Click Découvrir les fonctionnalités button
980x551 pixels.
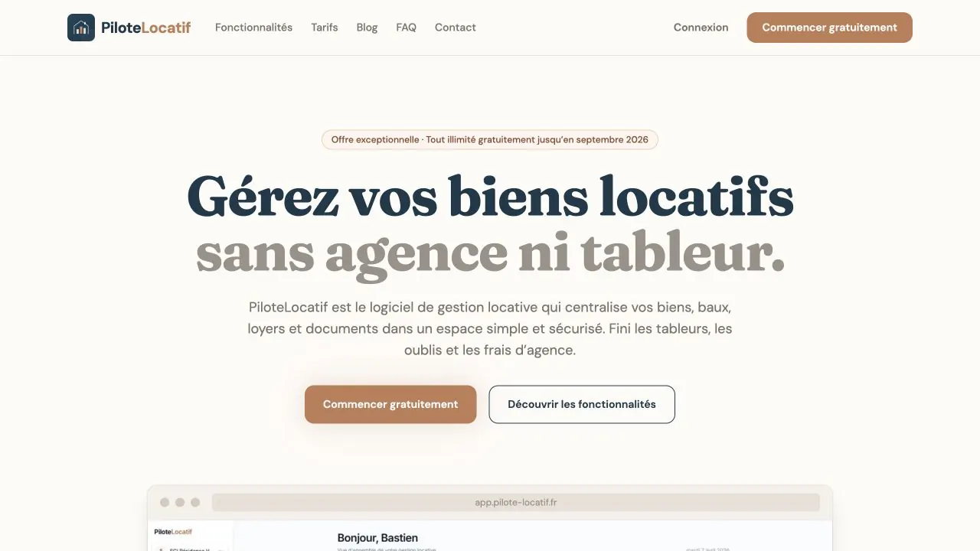point(582,404)
